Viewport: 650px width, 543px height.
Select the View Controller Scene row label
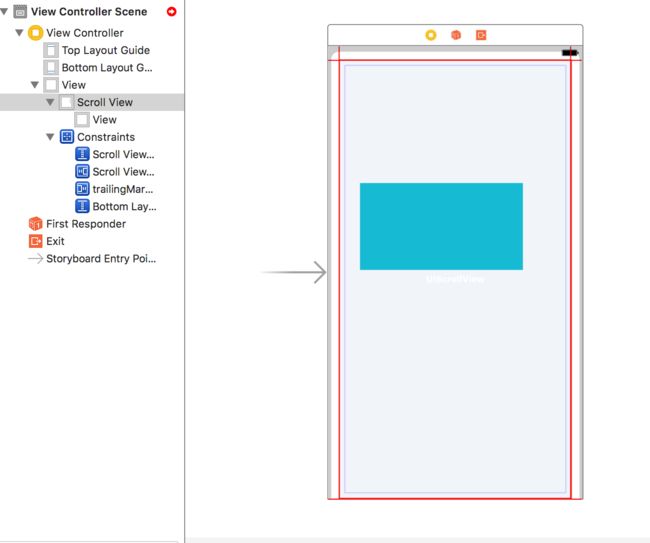pyautogui.click(x=89, y=12)
